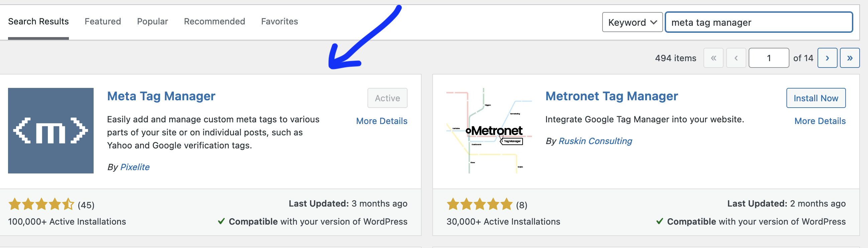Click the plugin search field
This screenshot has height=248, width=868.
point(759,22)
